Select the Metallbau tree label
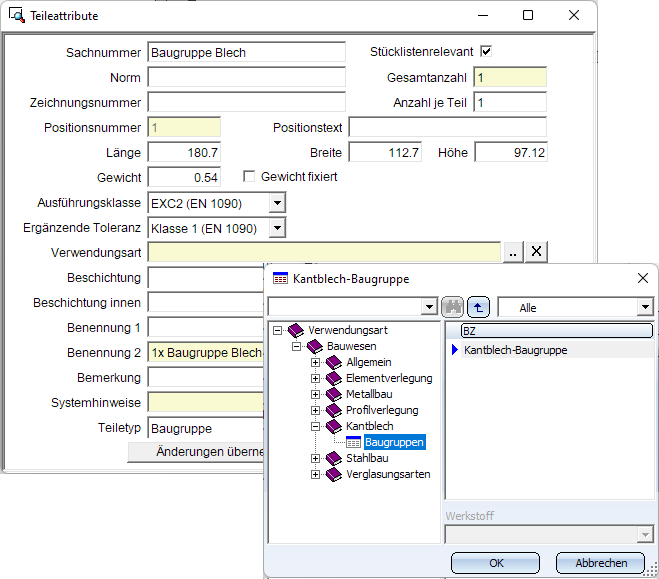The image size is (659, 579). (369, 394)
